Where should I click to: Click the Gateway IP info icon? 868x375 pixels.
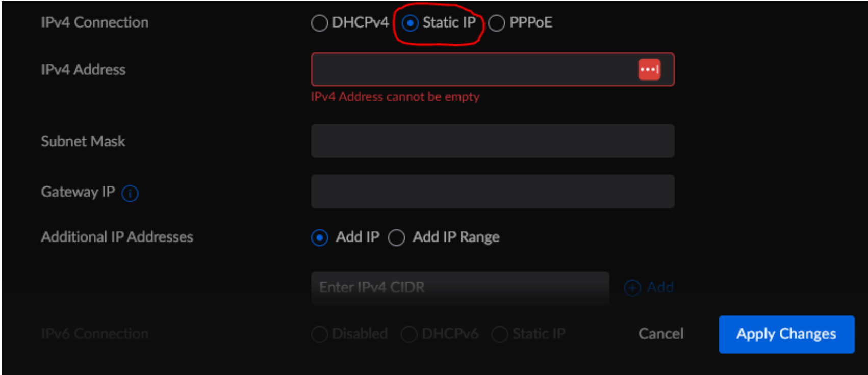coord(130,193)
